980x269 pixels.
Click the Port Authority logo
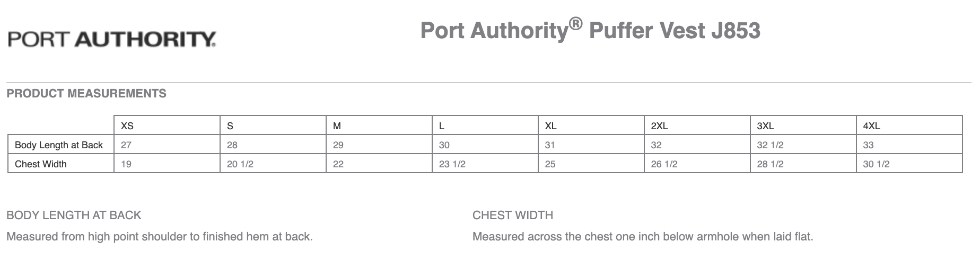point(111,39)
